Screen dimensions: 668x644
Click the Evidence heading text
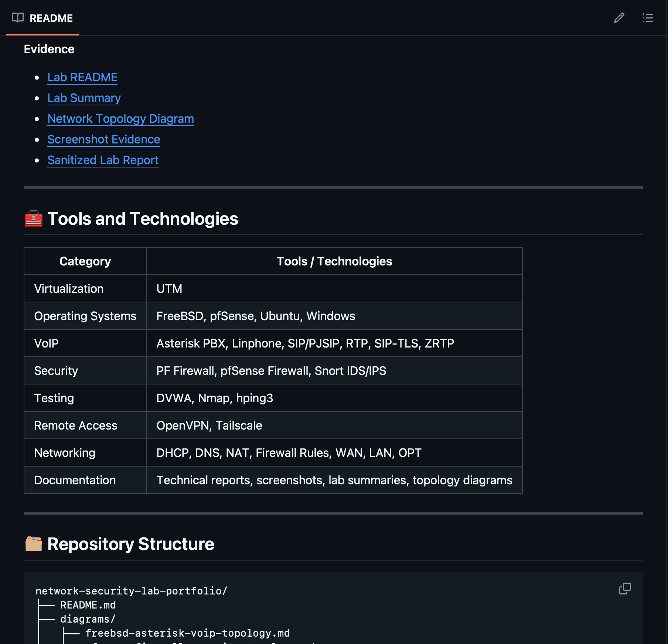pyautogui.click(x=49, y=49)
